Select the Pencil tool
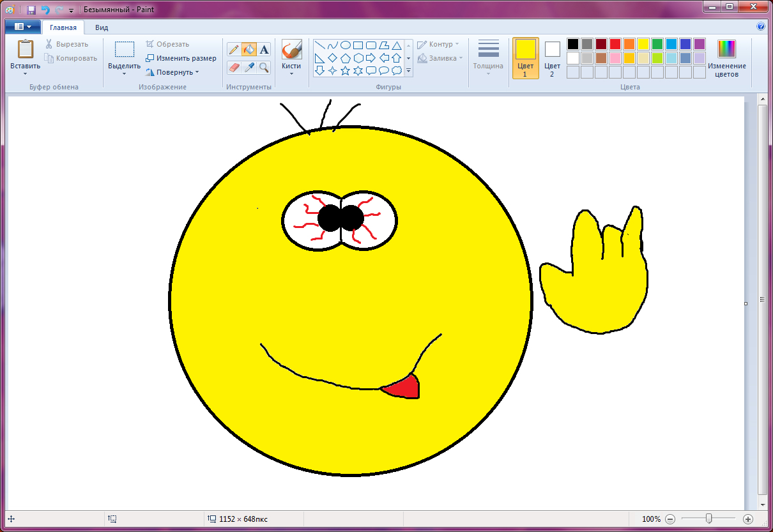The image size is (773, 532). pyautogui.click(x=234, y=49)
